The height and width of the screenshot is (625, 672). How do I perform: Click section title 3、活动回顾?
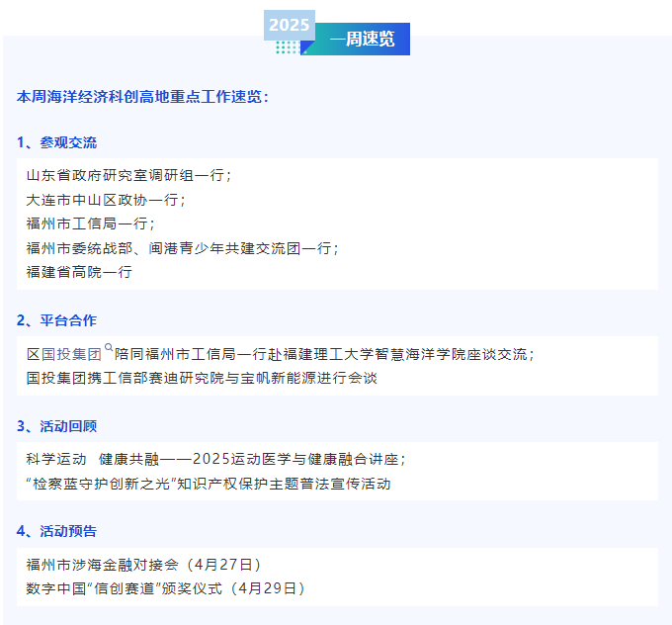click(x=57, y=426)
